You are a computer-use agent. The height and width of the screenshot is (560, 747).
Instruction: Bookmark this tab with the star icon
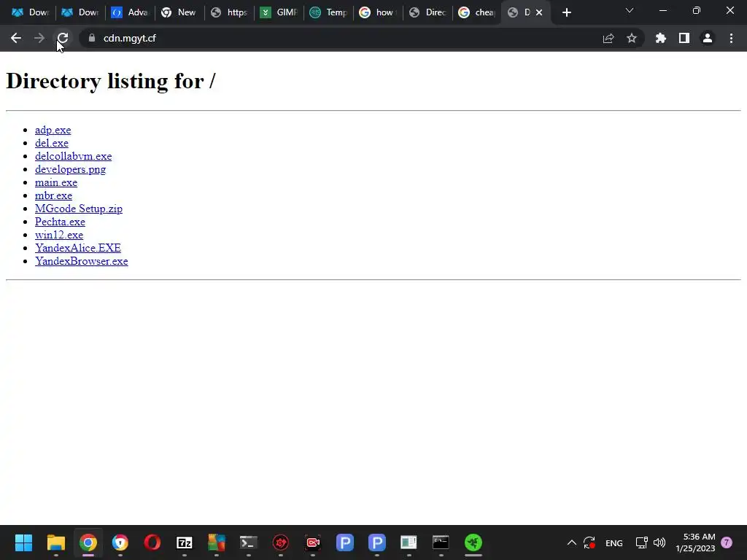(x=632, y=38)
